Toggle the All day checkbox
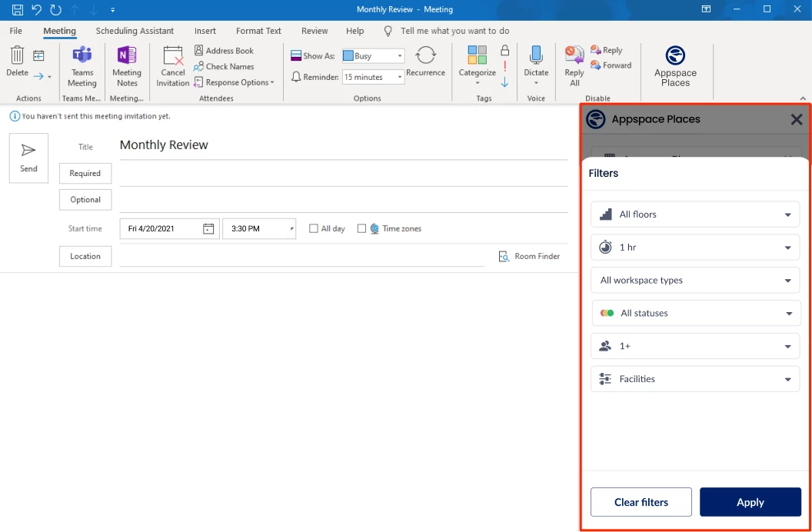The image size is (812, 532). [x=313, y=228]
